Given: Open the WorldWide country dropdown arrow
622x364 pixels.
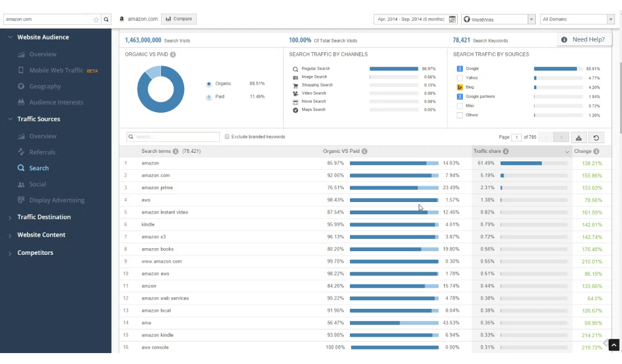Looking at the screenshot, I should (x=531, y=19).
